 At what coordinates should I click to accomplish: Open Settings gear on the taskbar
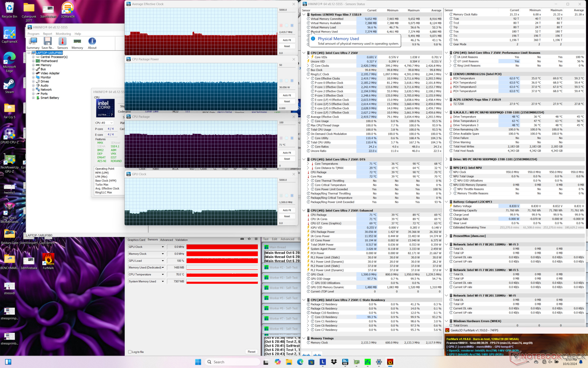pos(379,362)
